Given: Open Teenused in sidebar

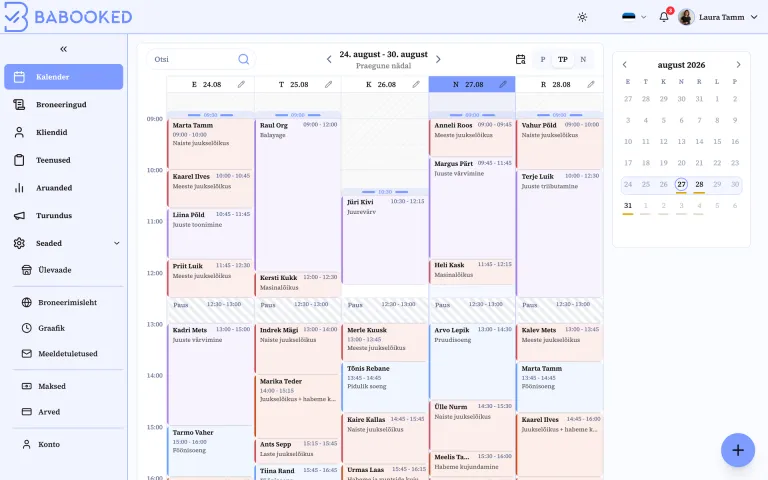Looking at the screenshot, I should [x=64, y=160].
